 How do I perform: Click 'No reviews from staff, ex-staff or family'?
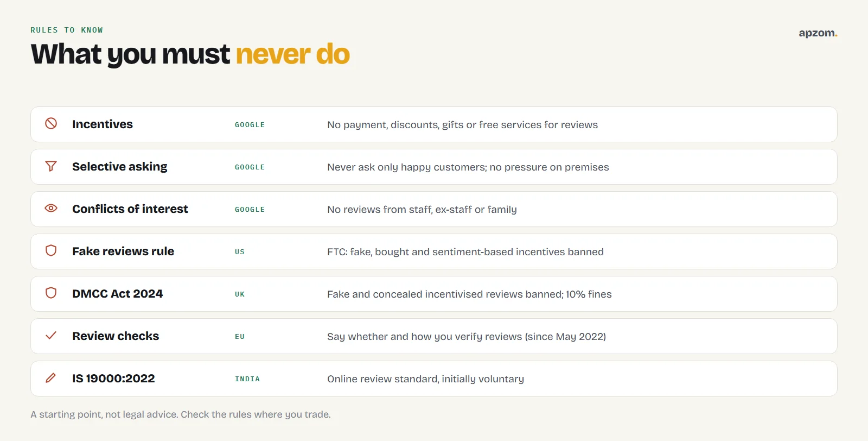pos(422,210)
